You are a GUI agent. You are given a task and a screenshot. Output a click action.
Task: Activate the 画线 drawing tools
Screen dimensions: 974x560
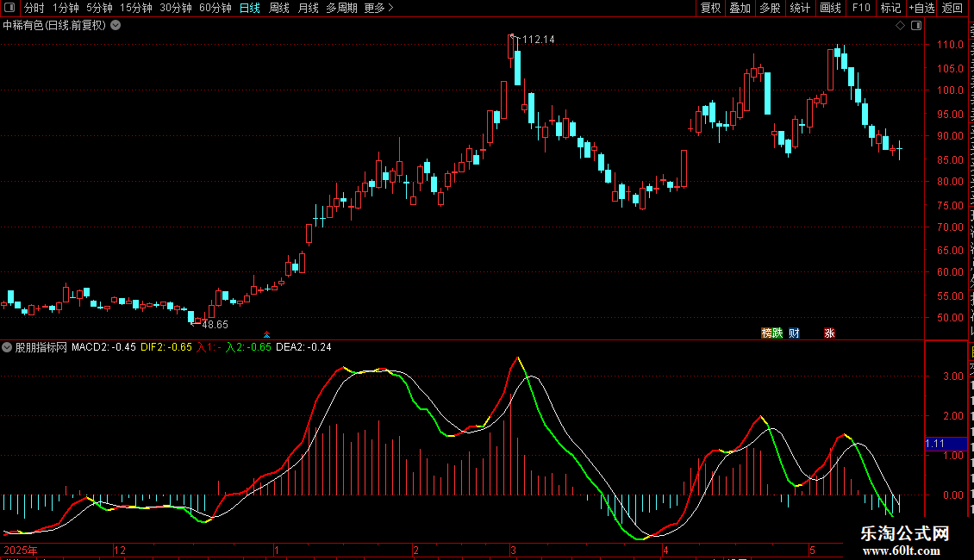(831, 8)
